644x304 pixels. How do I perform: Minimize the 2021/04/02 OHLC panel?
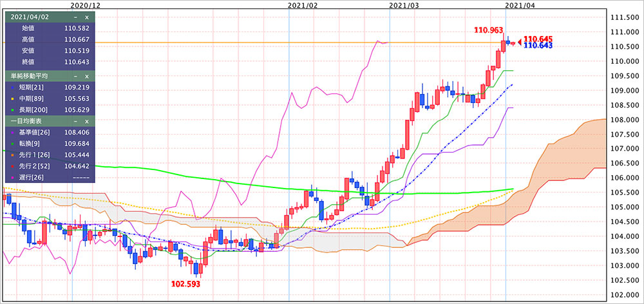(x=75, y=17)
